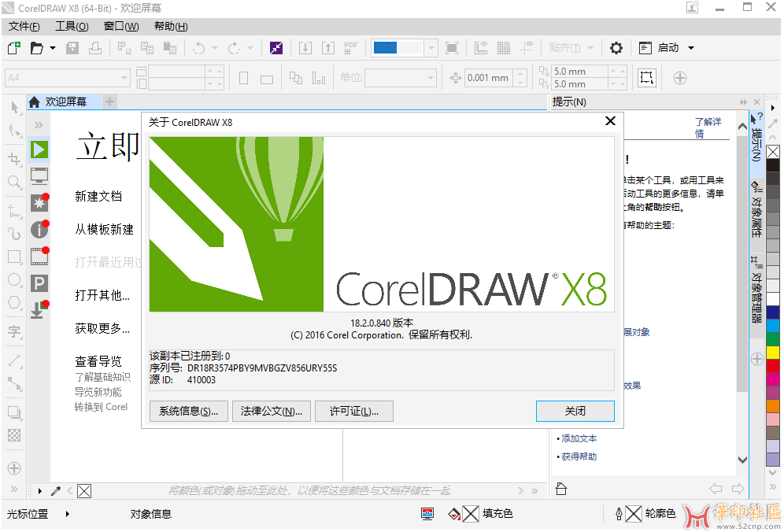784x532 pixels.
Task: Click the no-color X swatch in palette
Action: (x=773, y=152)
